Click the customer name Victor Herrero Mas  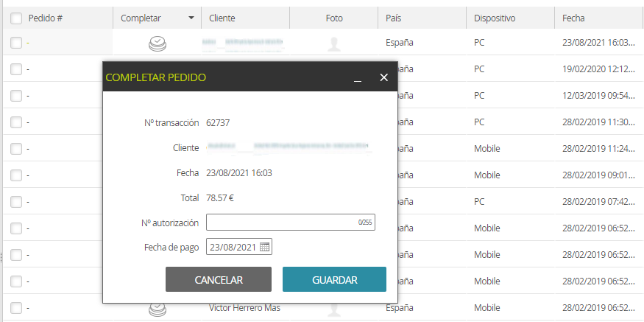(x=244, y=307)
